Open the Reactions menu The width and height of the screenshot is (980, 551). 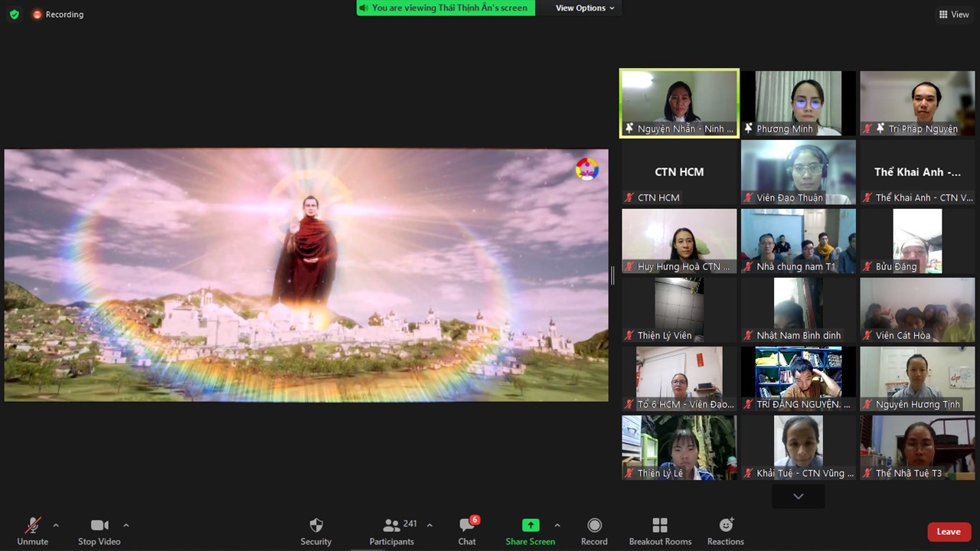(726, 531)
